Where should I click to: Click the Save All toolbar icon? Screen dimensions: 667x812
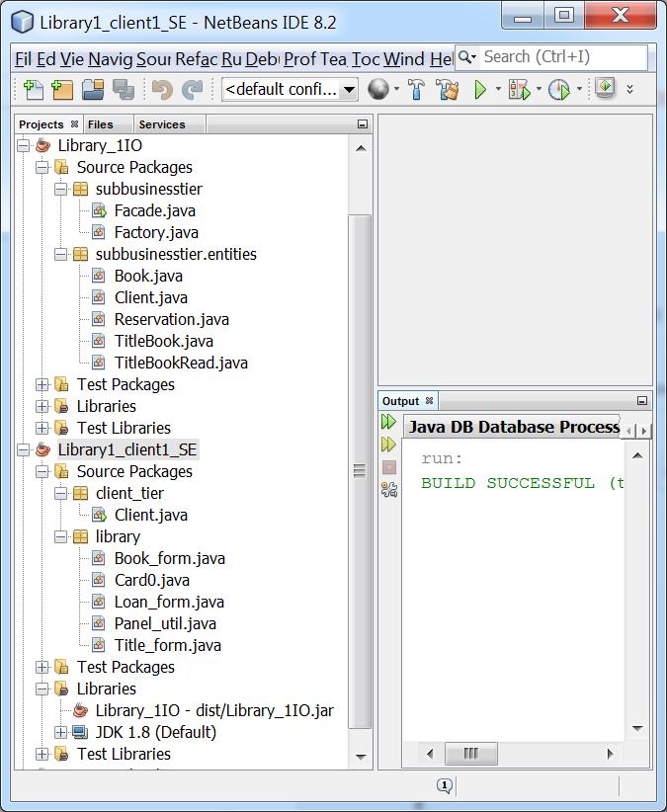(124, 90)
